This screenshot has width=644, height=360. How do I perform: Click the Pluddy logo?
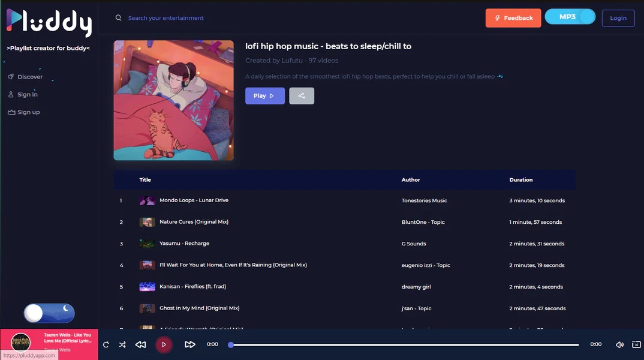coord(49,23)
